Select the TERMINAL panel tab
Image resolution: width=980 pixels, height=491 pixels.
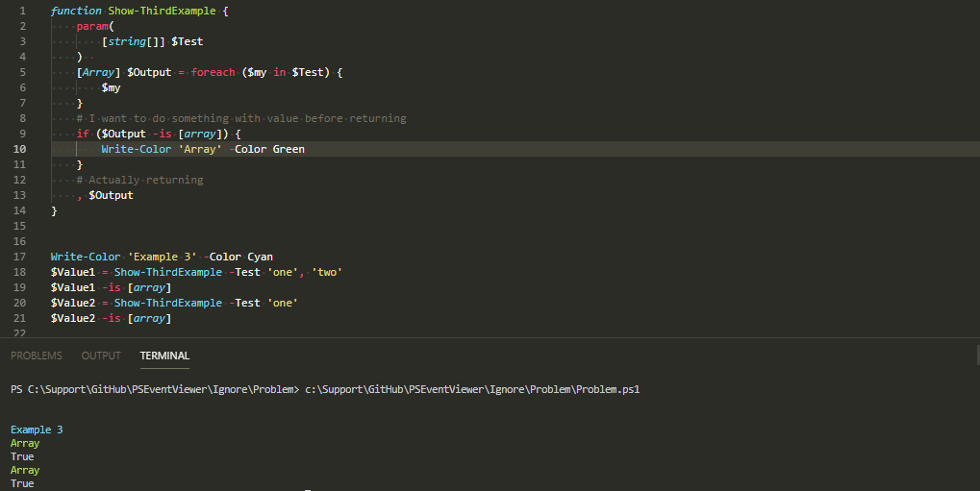pyautogui.click(x=164, y=356)
